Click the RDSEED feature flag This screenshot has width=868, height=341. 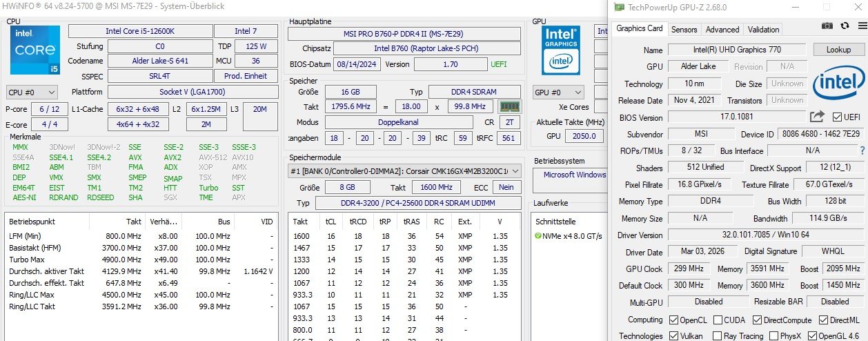[101, 197]
